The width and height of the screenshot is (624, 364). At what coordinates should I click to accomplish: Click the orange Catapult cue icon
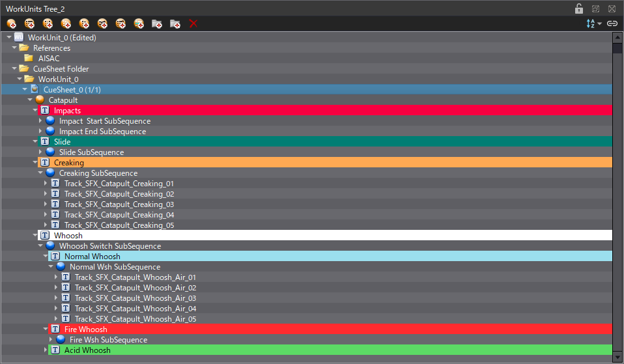point(40,100)
